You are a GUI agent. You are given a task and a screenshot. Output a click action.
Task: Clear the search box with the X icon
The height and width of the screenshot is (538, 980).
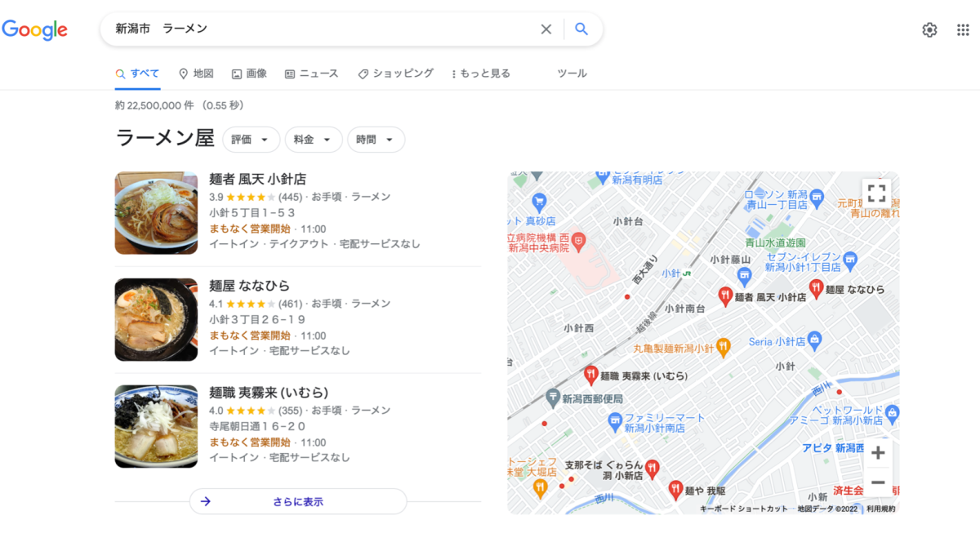coord(546,29)
